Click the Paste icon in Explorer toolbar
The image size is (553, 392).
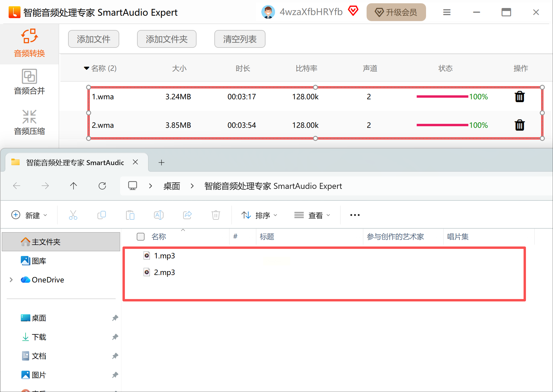point(130,215)
